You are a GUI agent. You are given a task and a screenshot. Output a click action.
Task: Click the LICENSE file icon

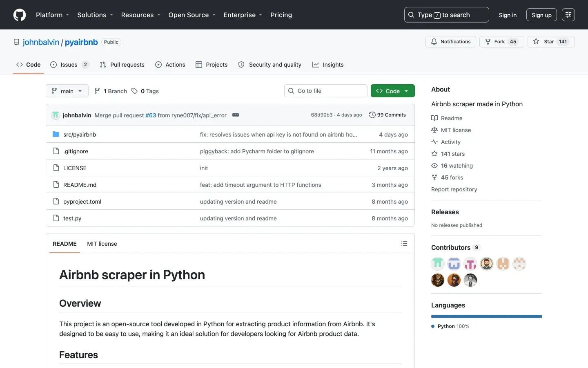[x=56, y=168]
